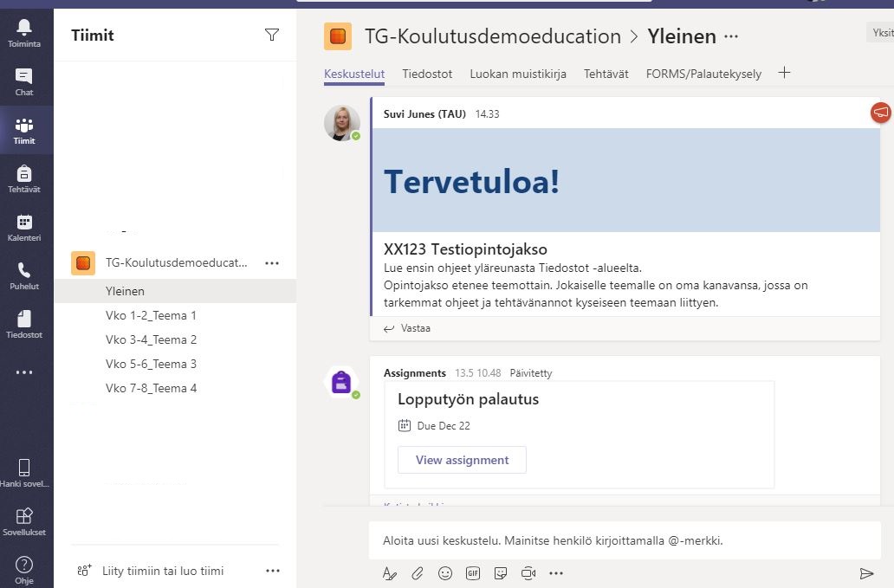
Task: Open Puhelut calls icon
Action: pos(24,275)
